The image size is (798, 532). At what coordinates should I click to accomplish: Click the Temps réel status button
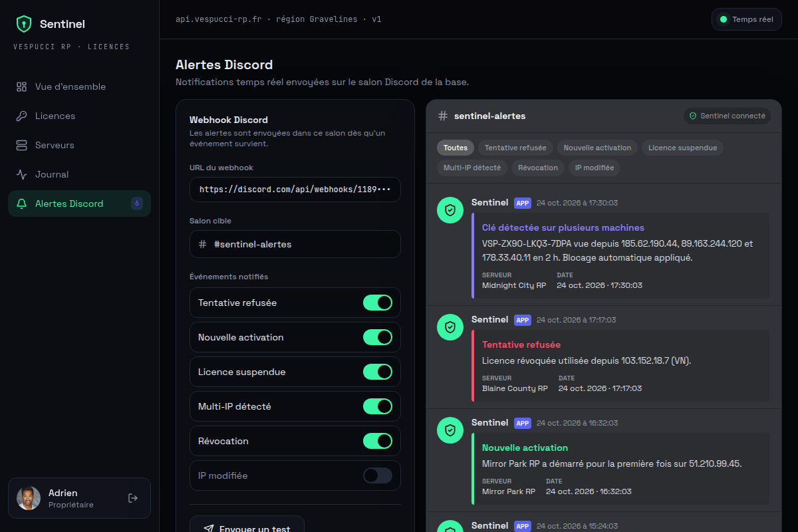coord(747,19)
